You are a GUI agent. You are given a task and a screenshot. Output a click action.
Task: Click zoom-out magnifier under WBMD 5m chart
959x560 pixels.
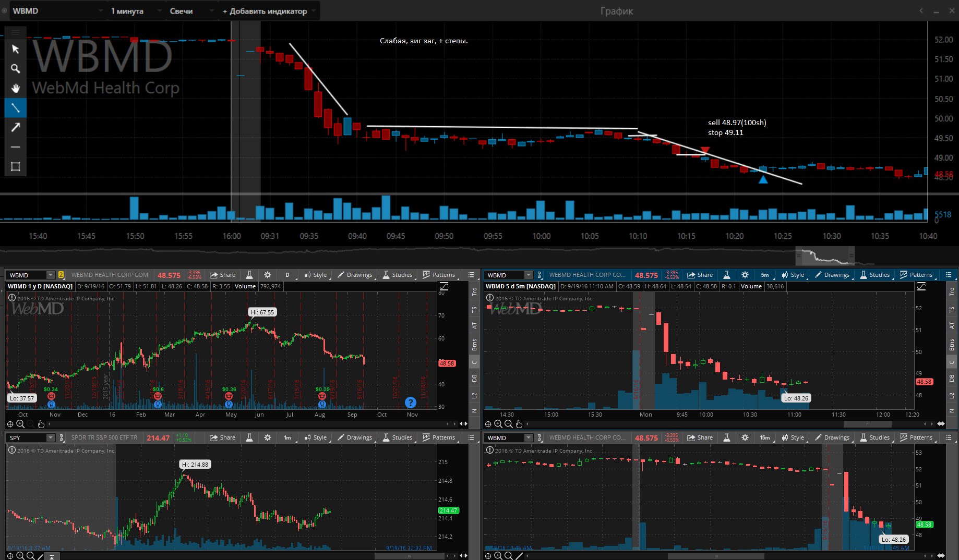pyautogui.click(x=508, y=424)
